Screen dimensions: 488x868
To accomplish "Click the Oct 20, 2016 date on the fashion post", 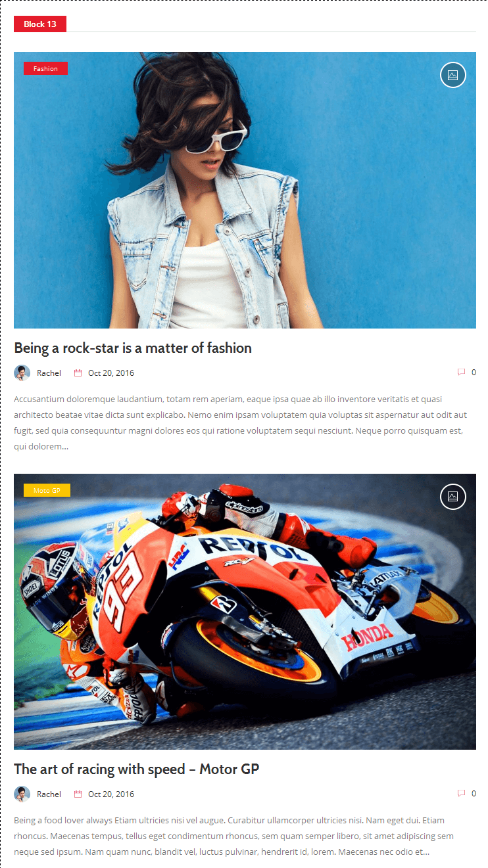I will [111, 373].
